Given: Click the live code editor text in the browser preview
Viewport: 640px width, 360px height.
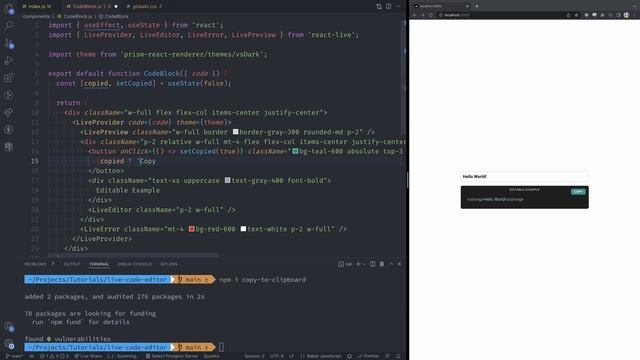Looking at the screenshot, I should tap(495, 200).
